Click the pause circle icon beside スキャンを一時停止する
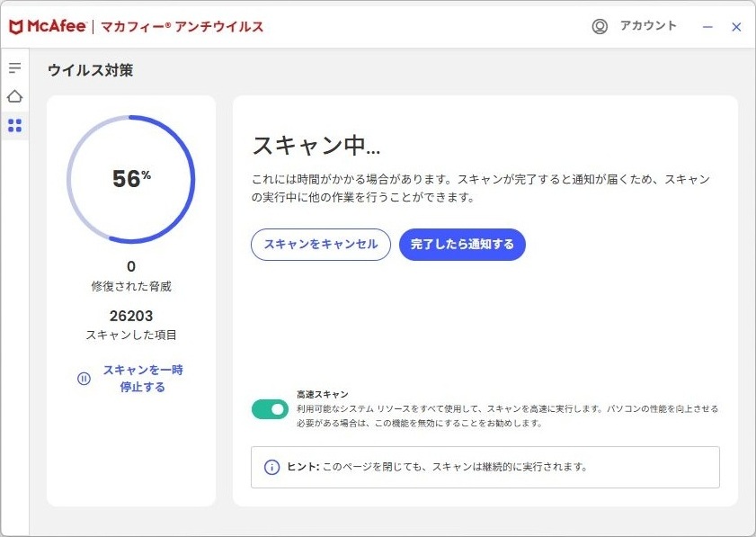The height and width of the screenshot is (537, 756). (x=84, y=379)
